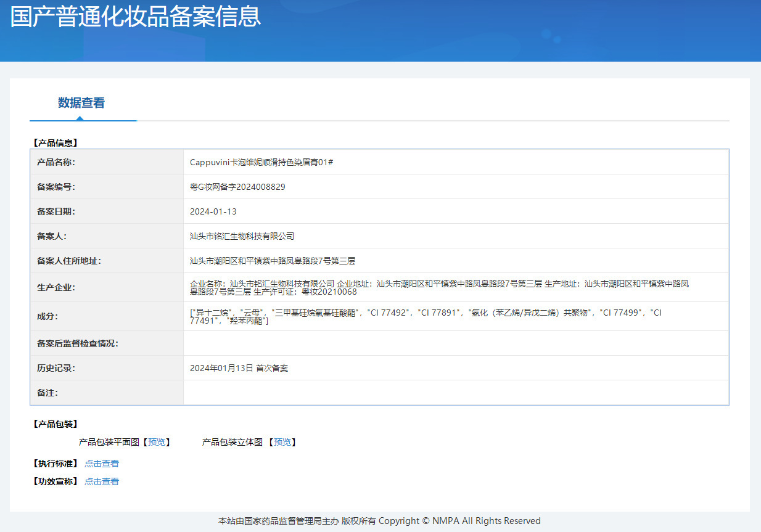Select product name value Cappuvini卡泡维妮顺滑持色染眉膏01#

261,162
